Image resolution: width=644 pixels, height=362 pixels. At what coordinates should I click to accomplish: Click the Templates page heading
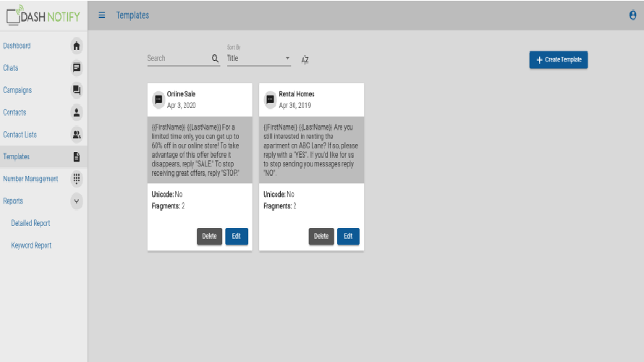point(132,15)
